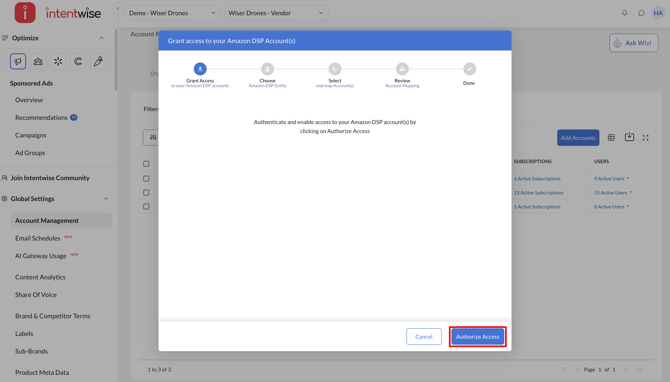This screenshot has width=670, height=382.
Task: Select the megaphone Sponsored Ads icon
Action: coord(18,61)
